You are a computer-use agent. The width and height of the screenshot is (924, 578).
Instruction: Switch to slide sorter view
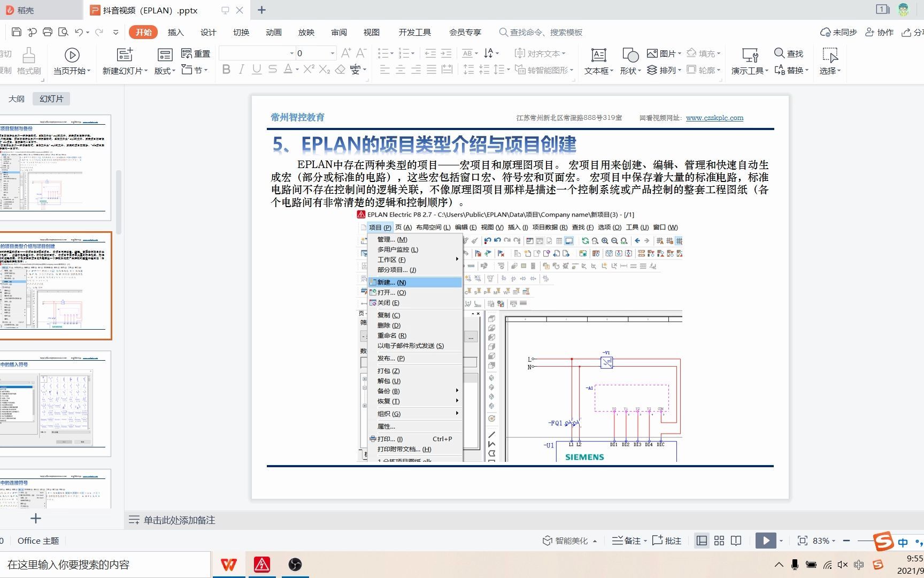click(719, 541)
